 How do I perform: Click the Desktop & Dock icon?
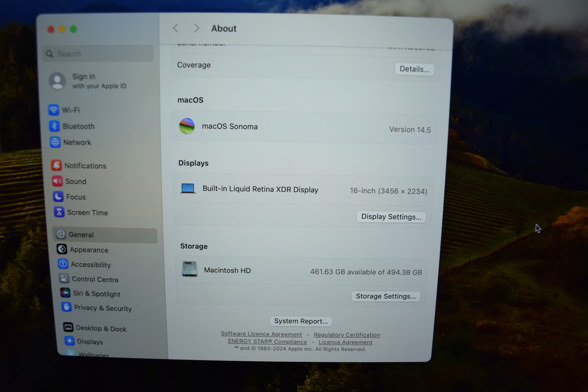(x=68, y=327)
